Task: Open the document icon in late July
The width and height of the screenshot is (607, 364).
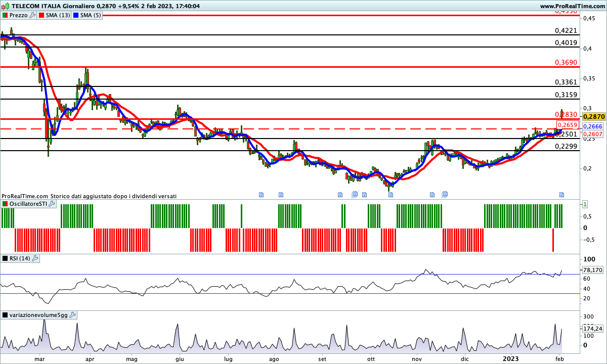Action: coord(261,194)
